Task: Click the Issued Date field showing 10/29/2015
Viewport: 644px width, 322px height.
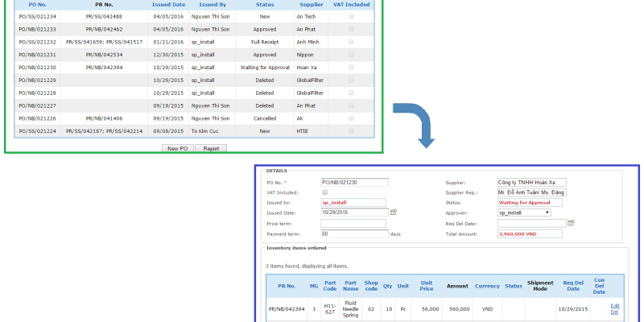Action: 354,213
